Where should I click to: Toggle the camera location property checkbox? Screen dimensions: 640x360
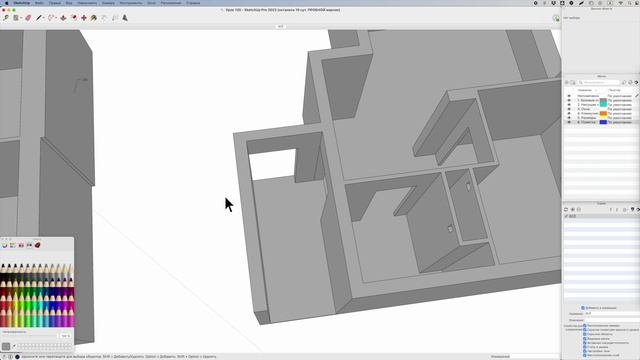[x=584, y=326]
